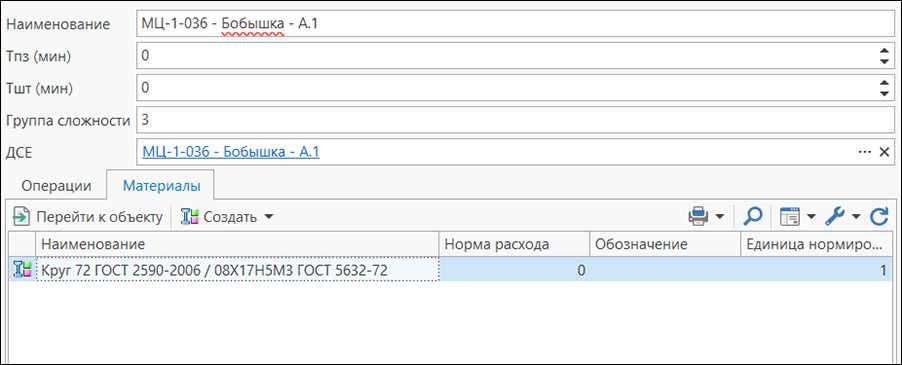Open view layout dropdown arrow
Viewport: 902px width, 365px height.
click(x=811, y=217)
